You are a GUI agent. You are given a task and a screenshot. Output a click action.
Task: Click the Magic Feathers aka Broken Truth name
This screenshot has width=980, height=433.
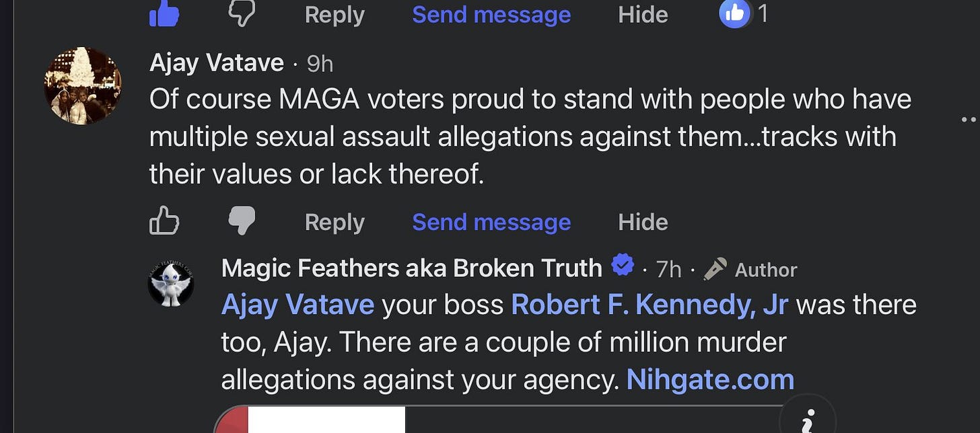(411, 268)
